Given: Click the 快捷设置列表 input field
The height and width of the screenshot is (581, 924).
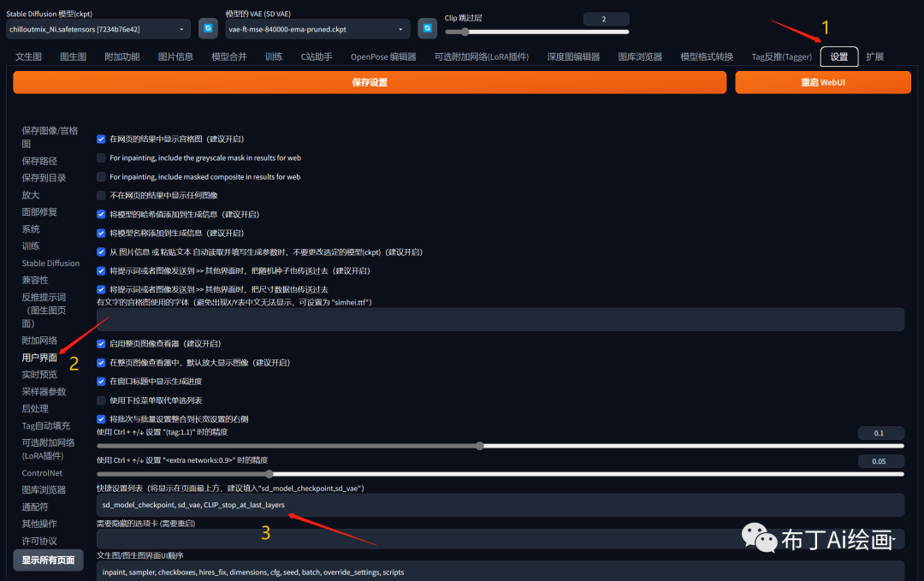Looking at the screenshot, I should (500, 505).
